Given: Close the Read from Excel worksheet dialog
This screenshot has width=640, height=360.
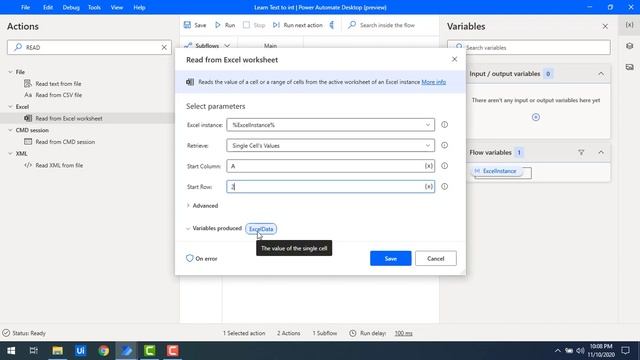Looking at the screenshot, I should point(454,59).
